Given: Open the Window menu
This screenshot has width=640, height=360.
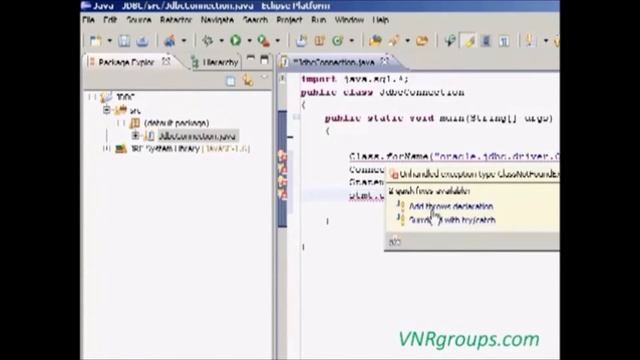Looking at the screenshot, I should [x=349, y=20].
